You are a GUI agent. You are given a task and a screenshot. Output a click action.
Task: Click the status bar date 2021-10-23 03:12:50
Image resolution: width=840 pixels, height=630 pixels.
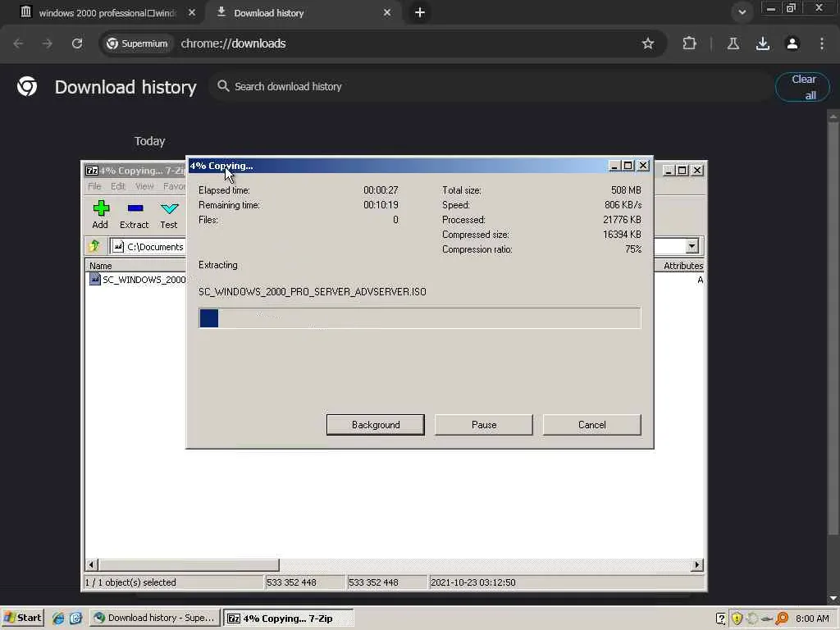473,582
